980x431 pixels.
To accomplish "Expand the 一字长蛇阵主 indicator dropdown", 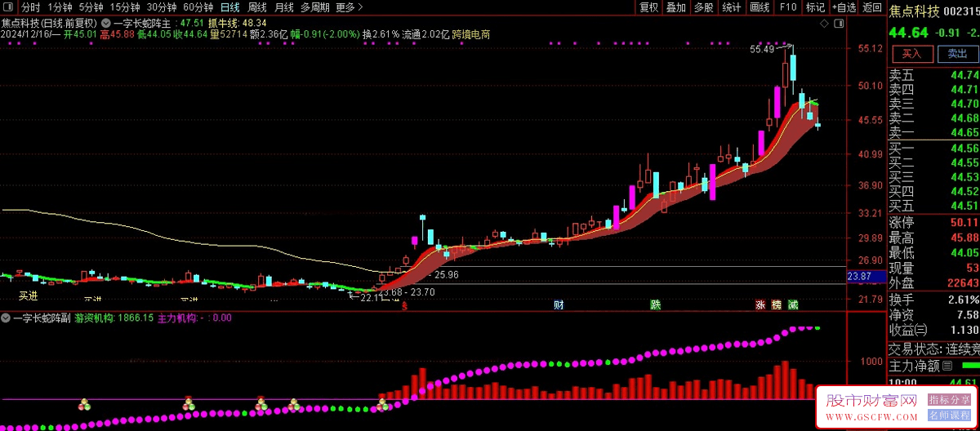I will (107, 24).
